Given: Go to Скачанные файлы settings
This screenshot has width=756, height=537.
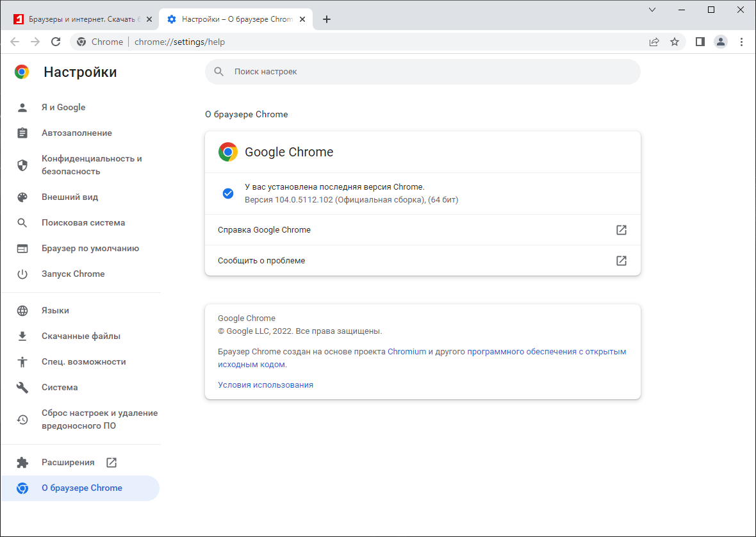Looking at the screenshot, I should tap(81, 336).
